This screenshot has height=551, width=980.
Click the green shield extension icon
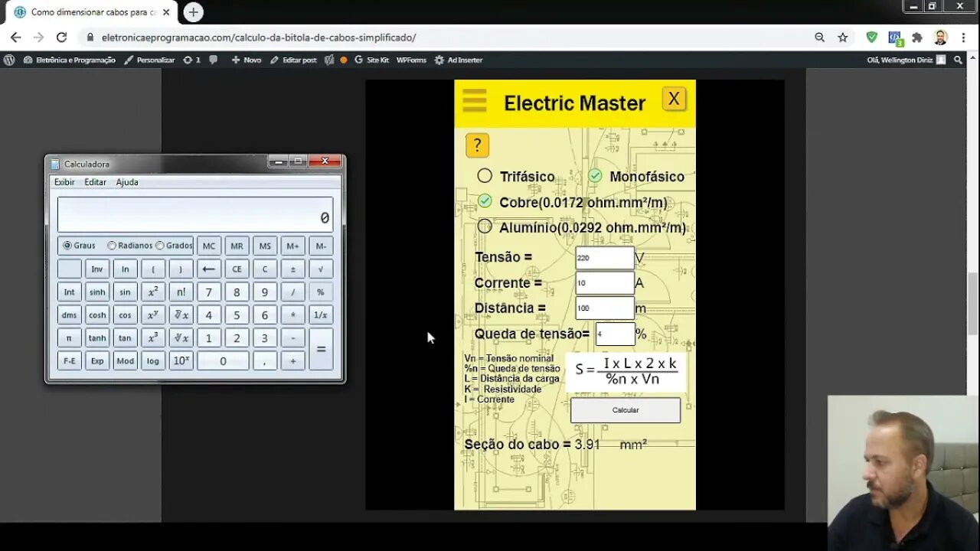871,37
